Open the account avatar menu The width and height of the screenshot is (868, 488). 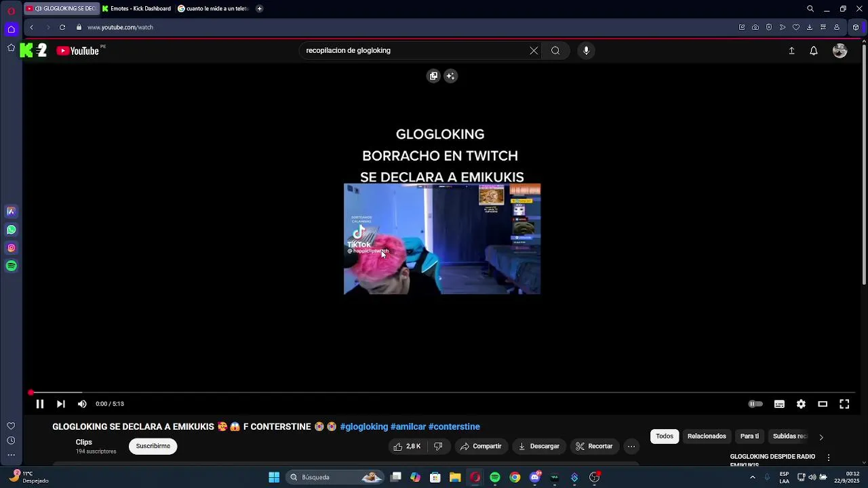pyautogui.click(x=840, y=51)
